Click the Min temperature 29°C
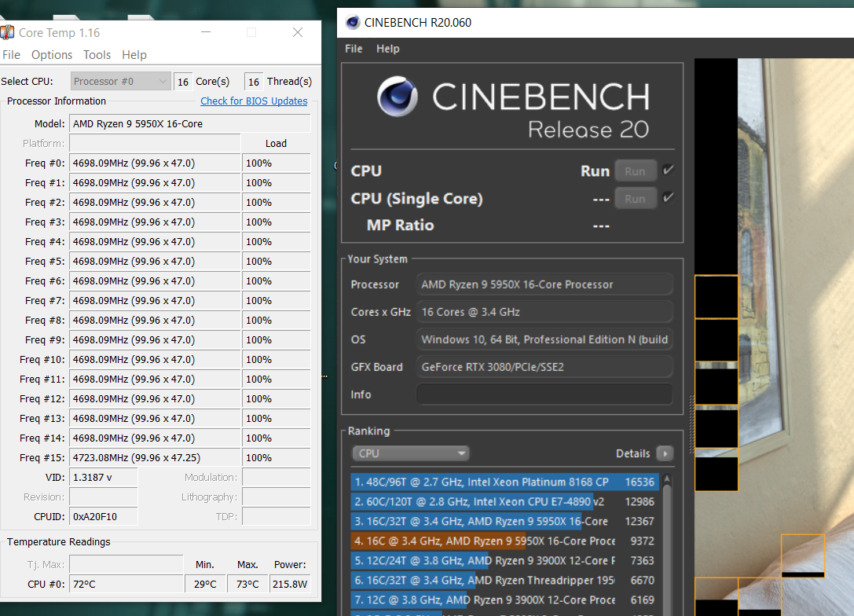854x616 pixels. pyautogui.click(x=205, y=584)
